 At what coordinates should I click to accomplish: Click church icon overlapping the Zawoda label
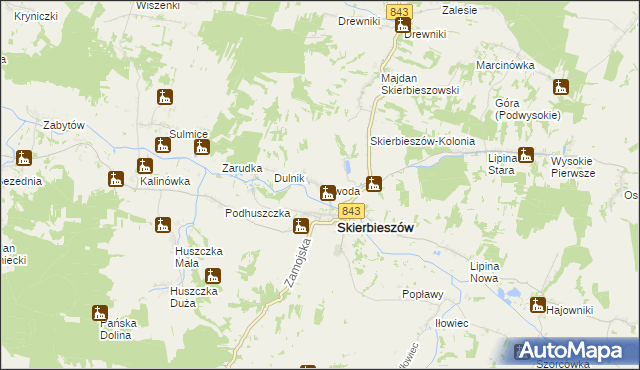328,193
